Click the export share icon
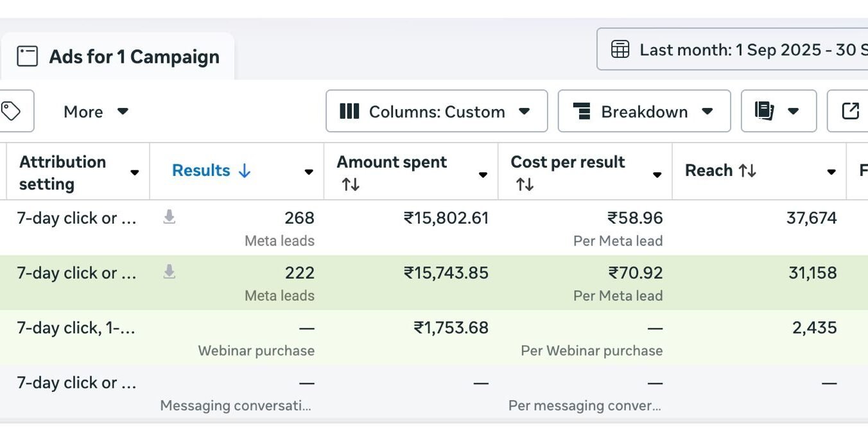This screenshot has height=440, width=868. pyautogui.click(x=850, y=111)
